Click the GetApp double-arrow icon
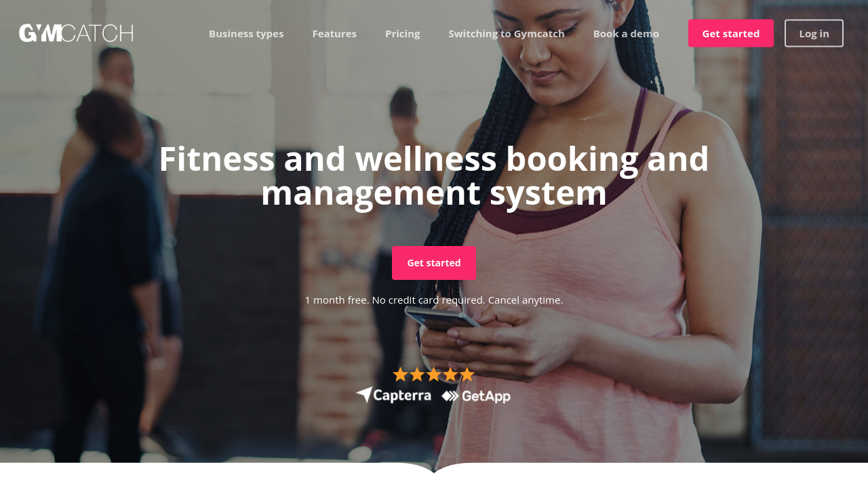The image size is (868, 488). tap(450, 396)
